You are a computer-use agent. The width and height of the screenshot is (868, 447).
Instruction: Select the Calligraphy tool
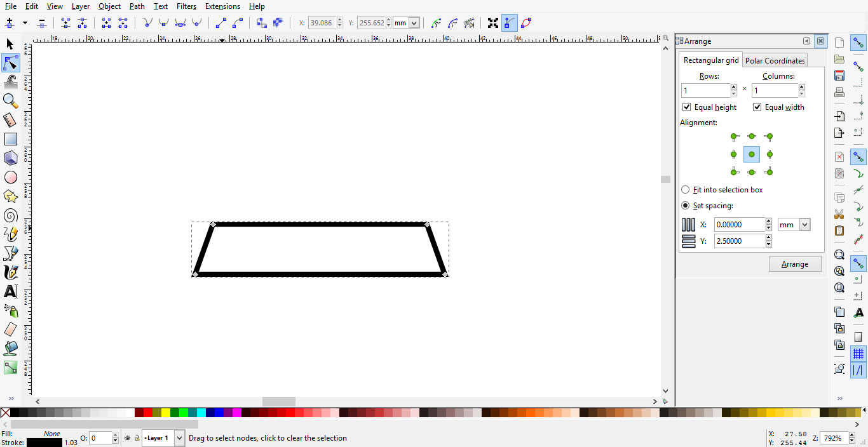(10, 272)
